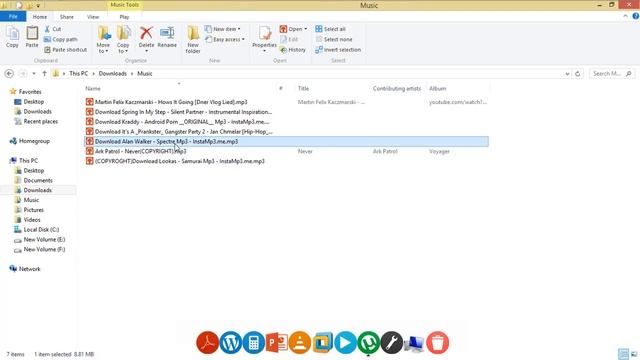The image size is (640, 360).
Task: Click the Back navigation arrow
Action: coord(9,73)
